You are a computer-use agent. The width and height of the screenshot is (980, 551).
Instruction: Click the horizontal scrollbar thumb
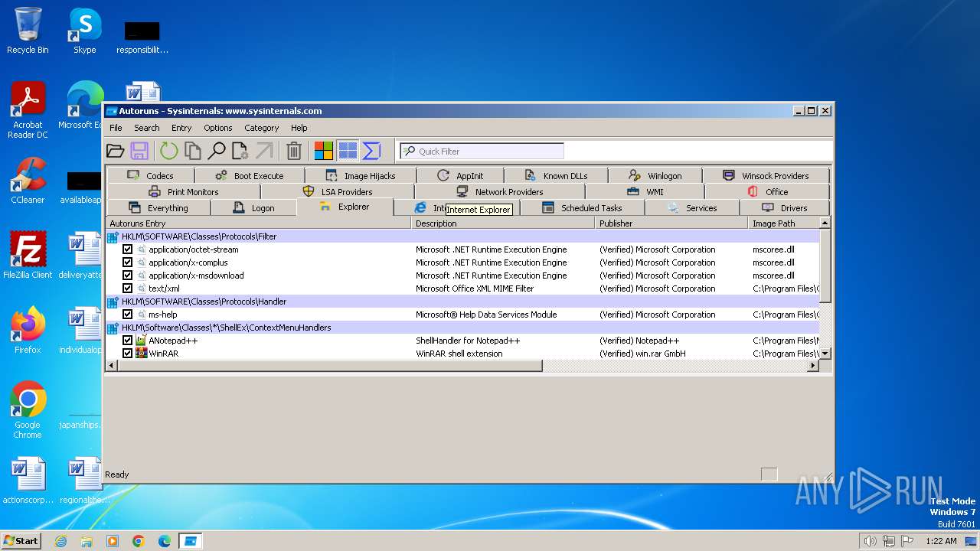point(330,366)
